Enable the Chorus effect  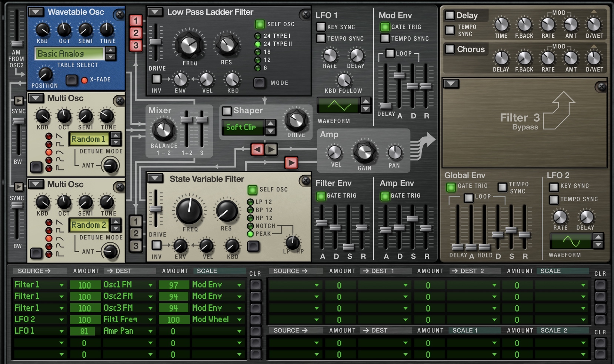[450, 49]
